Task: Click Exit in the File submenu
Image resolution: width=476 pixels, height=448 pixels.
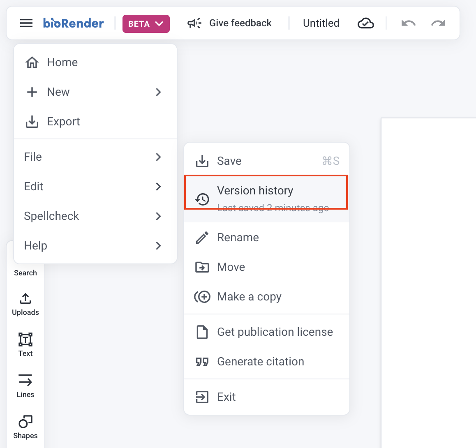Action: pyautogui.click(x=226, y=397)
